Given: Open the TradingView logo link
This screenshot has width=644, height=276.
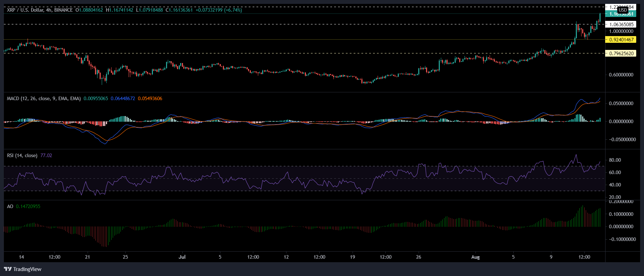Looking at the screenshot, I should pos(23,269).
